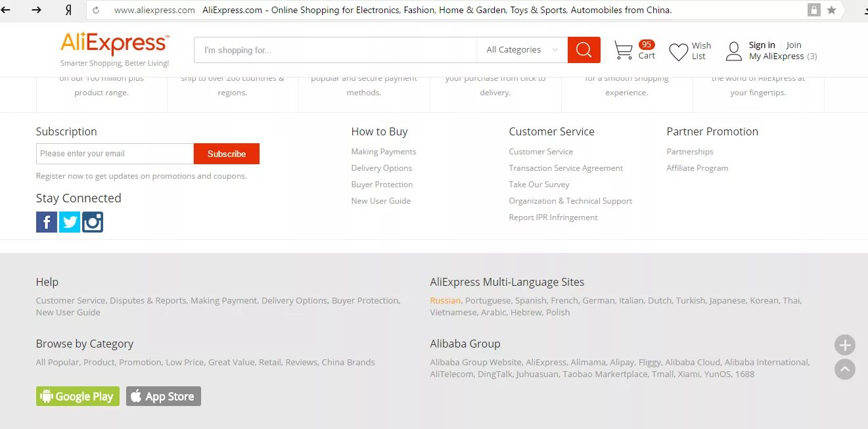Image resolution: width=868 pixels, height=429 pixels.
Task: Open Disputes & Reports in Help
Action: pos(148,300)
